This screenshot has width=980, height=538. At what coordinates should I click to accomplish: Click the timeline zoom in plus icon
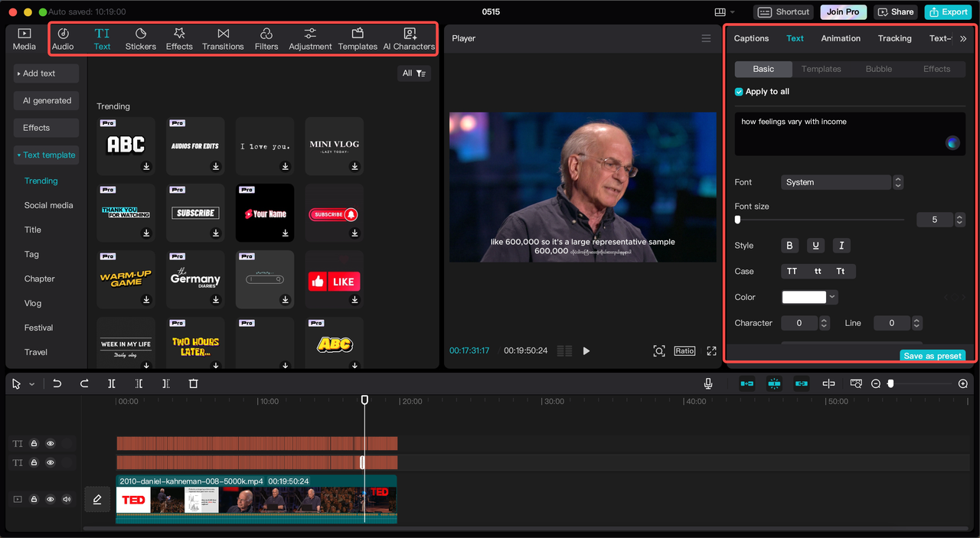(x=963, y=383)
